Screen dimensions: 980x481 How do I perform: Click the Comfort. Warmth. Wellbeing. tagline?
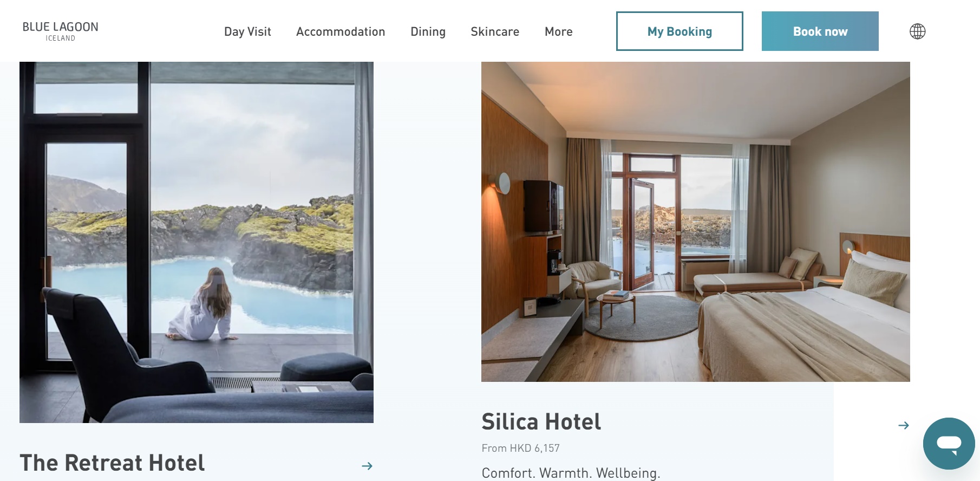571,473
